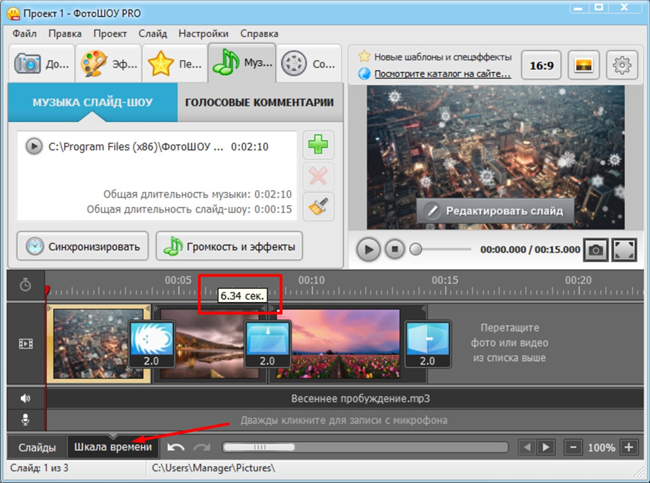Open the Правка menu

coord(65,34)
